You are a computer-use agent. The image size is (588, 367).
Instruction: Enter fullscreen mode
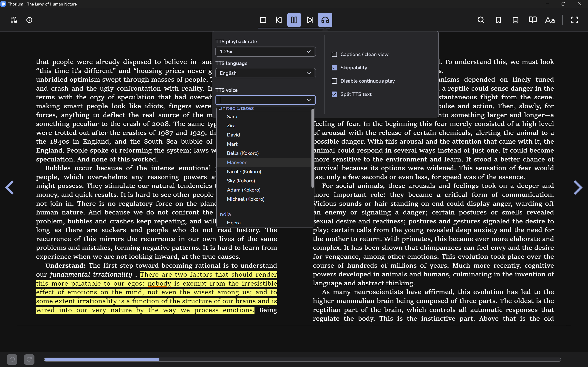pos(574,20)
